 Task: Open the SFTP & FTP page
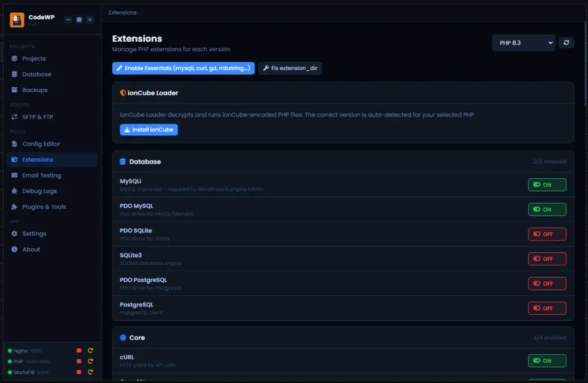pyautogui.click(x=52, y=117)
